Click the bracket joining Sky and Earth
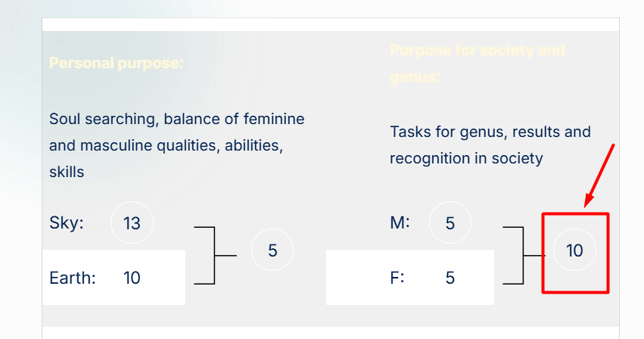This screenshot has height=339, width=644. 215,255
